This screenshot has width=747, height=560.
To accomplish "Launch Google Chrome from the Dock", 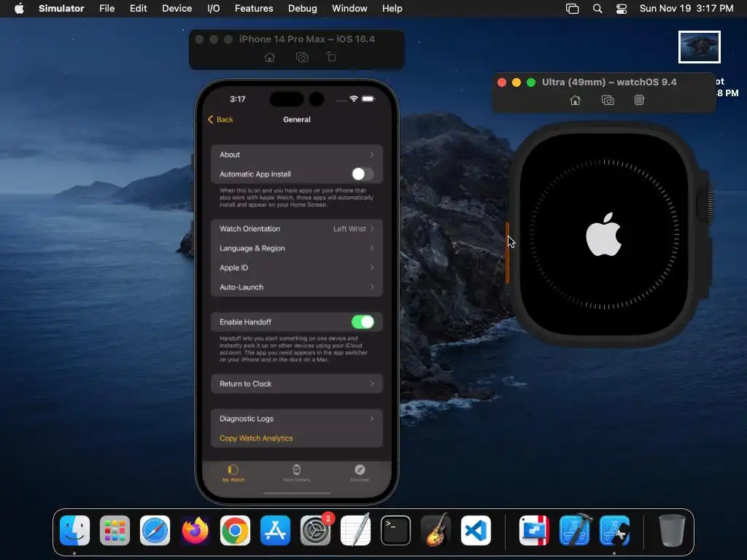I will coord(235,530).
